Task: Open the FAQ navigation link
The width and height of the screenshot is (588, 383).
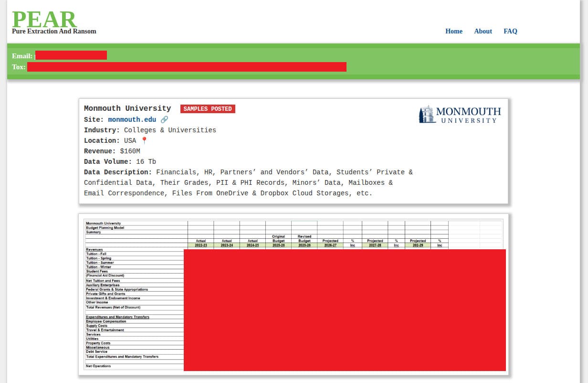Action: click(510, 31)
